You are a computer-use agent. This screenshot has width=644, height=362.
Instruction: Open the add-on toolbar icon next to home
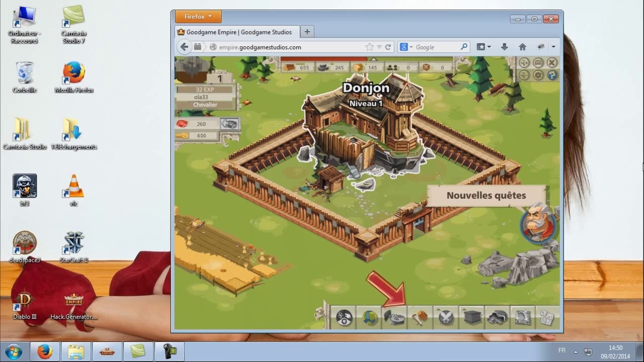pyautogui.click(x=541, y=47)
